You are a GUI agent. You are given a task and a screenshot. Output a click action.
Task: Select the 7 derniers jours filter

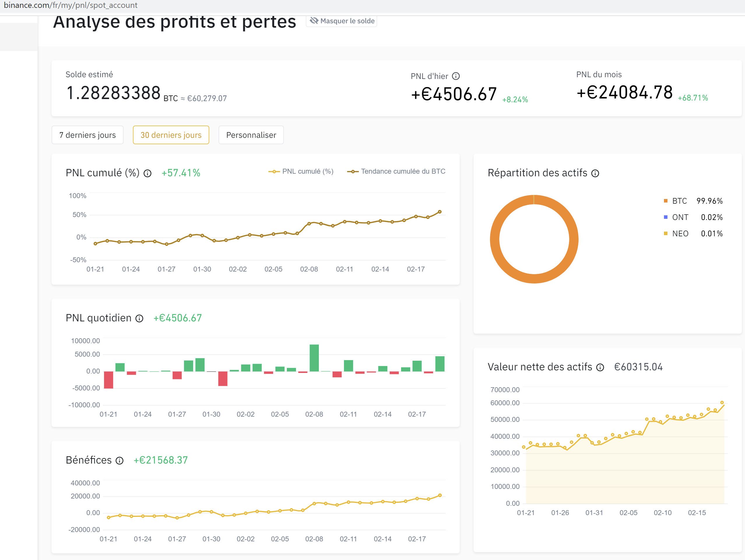pyautogui.click(x=87, y=135)
